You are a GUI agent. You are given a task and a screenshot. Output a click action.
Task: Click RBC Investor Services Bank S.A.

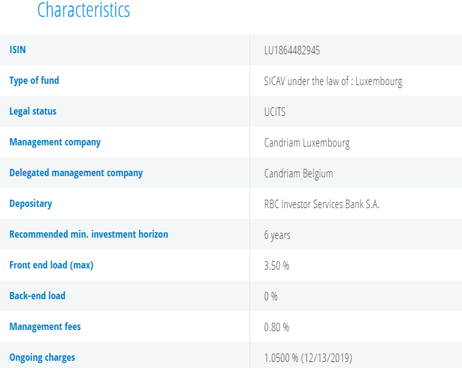point(322,204)
